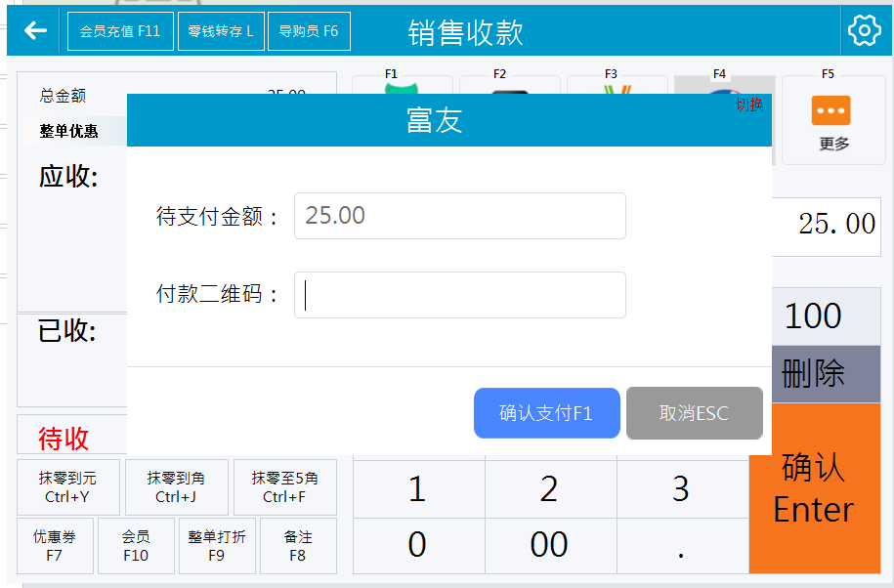
Task: Open 会员充值 F11 member recharge
Action: point(120,31)
